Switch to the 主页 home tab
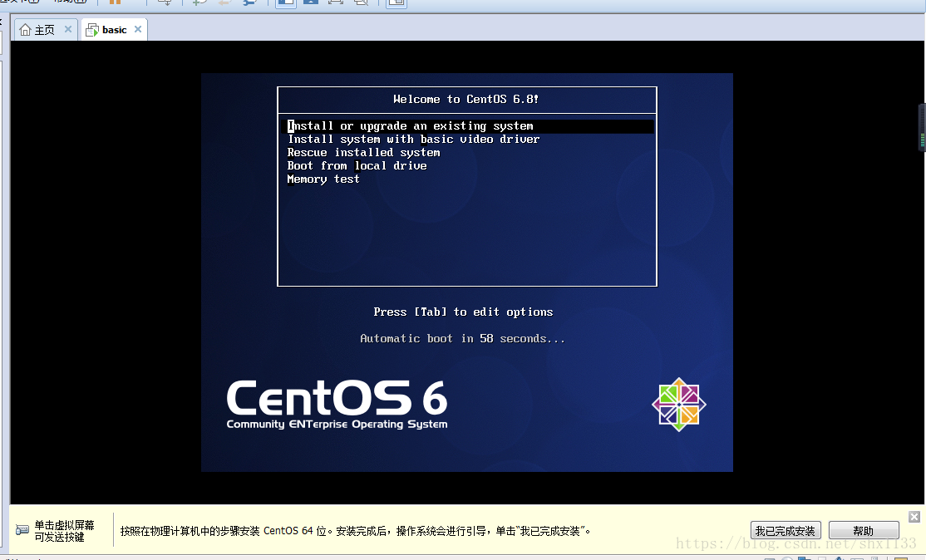 click(x=44, y=30)
